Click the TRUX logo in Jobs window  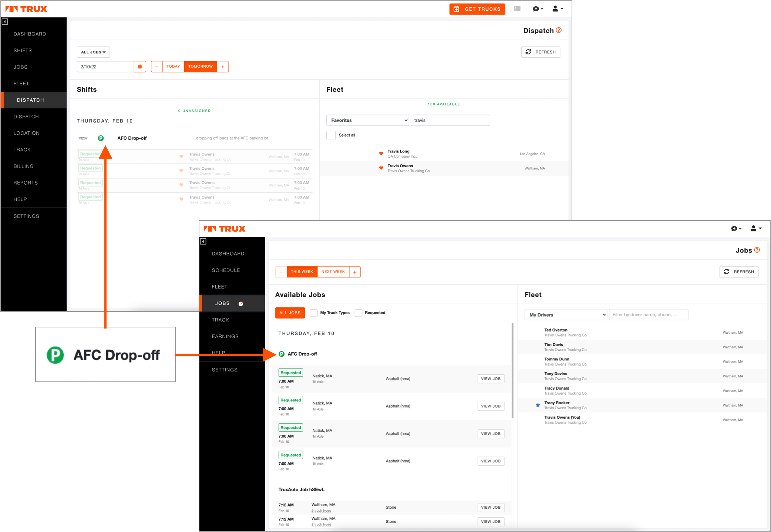pyautogui.click(x=225, y=229)
